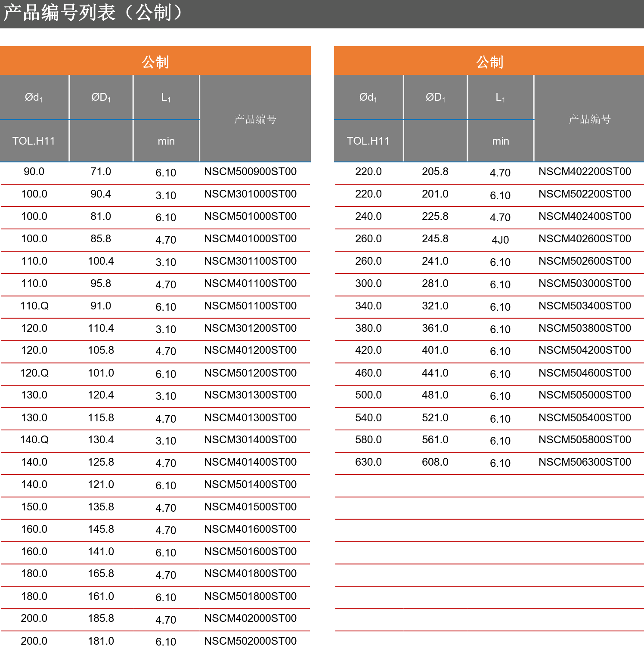
Task: Select product number NSCM502000ST00
Action: pos(250,641)
